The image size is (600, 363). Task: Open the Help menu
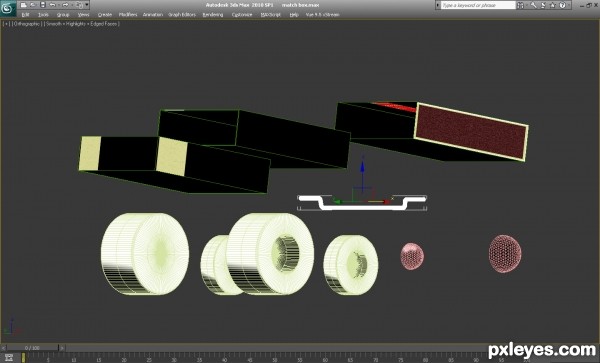(294, 15)
